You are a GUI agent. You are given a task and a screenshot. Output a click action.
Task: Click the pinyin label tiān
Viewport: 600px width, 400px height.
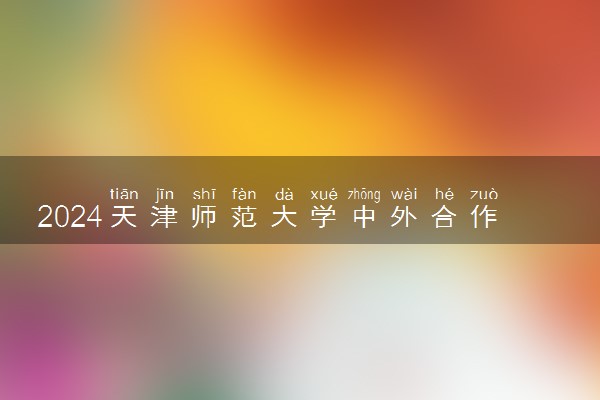(124, 194)
